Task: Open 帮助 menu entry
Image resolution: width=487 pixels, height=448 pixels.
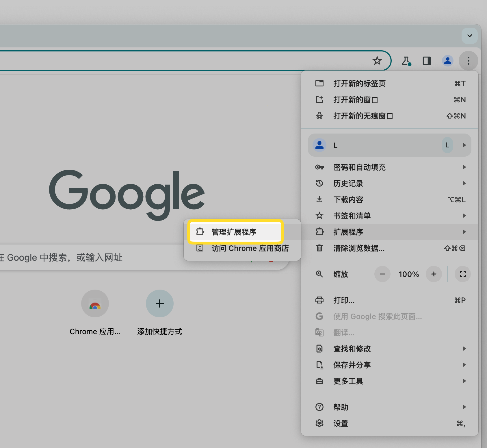Action: coord(390,407)
